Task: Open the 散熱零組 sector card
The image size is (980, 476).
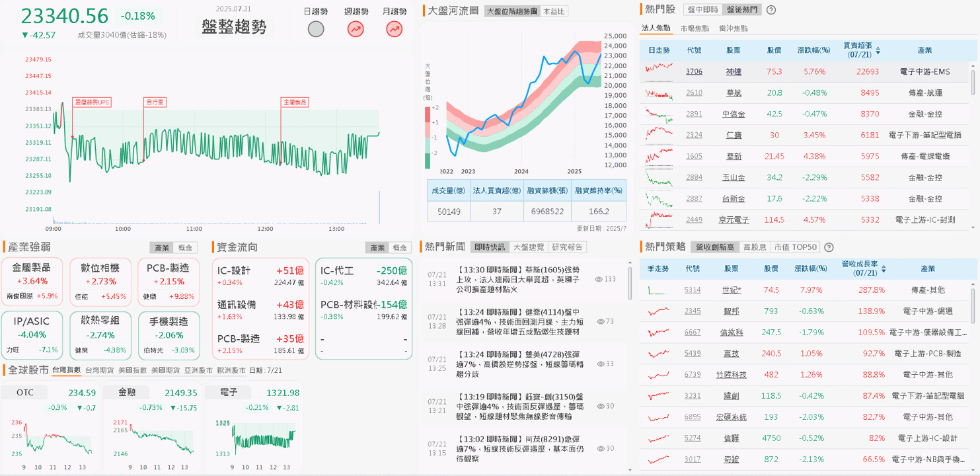Action: coord(100,336)
